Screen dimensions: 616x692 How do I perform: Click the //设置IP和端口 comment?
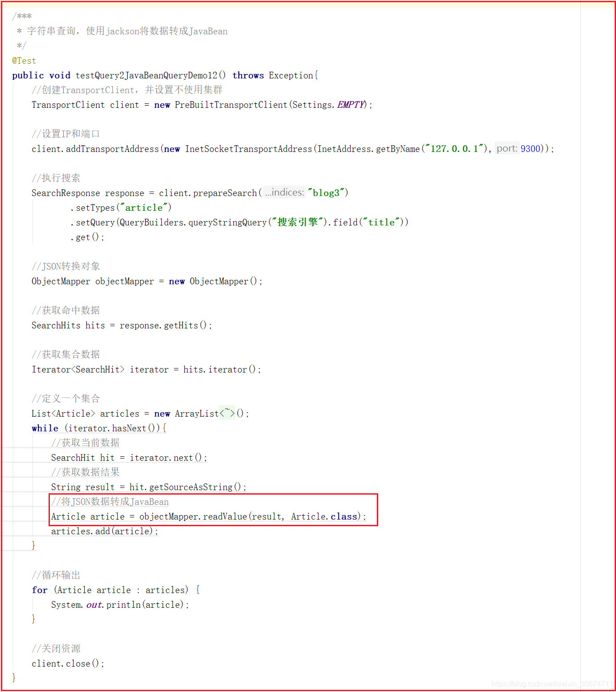65,134
